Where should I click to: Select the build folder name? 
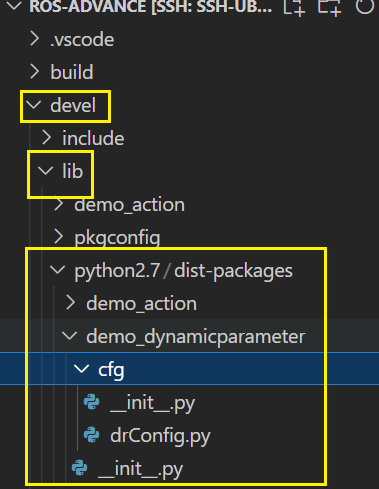(x=72, y=72)
